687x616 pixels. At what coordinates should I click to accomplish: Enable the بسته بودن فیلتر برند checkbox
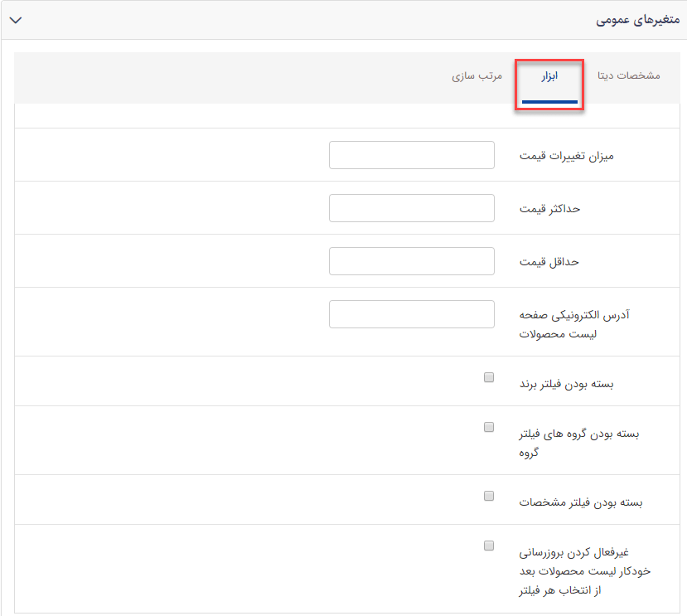tap(488, 376)
